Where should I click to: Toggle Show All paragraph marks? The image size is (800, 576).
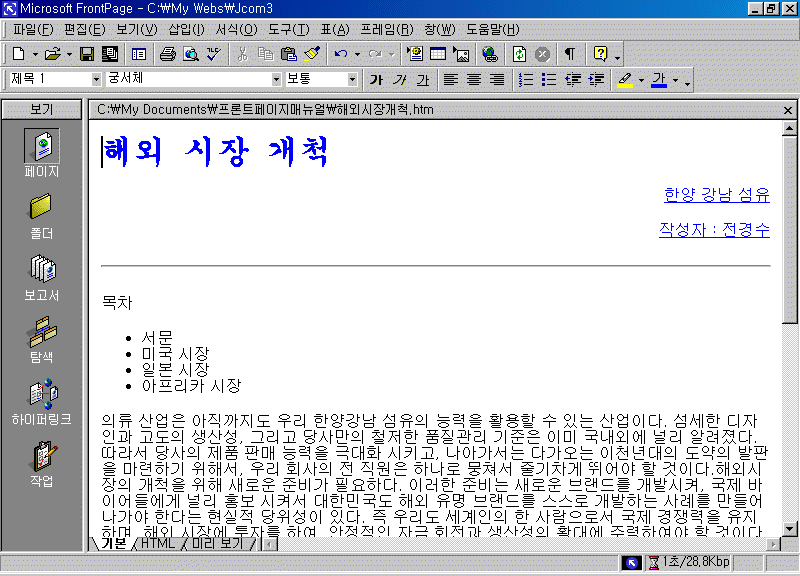click(x=570, y=54)
